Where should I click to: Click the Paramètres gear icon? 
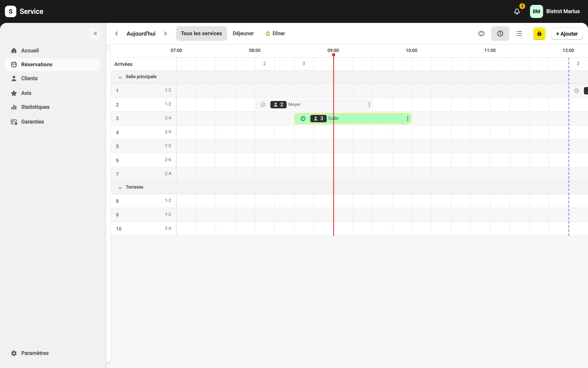click(x=14, y=353)
